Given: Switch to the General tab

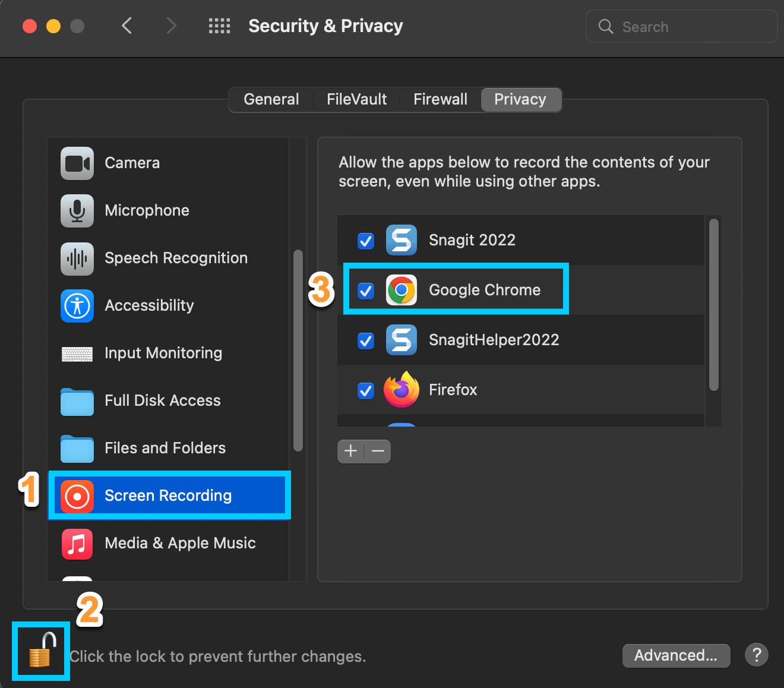Looking at the screenshot, I should [x=271, y=99].
